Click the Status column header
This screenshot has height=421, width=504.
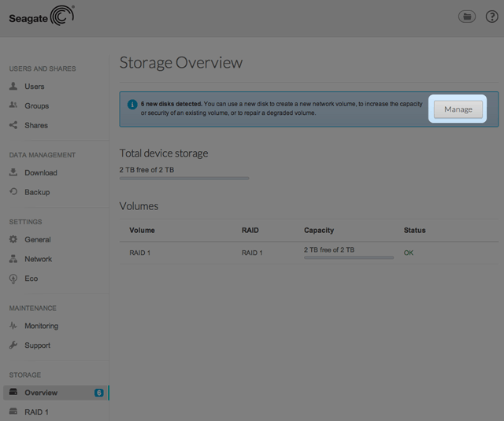pyautogui.click(x=414, y=231)
